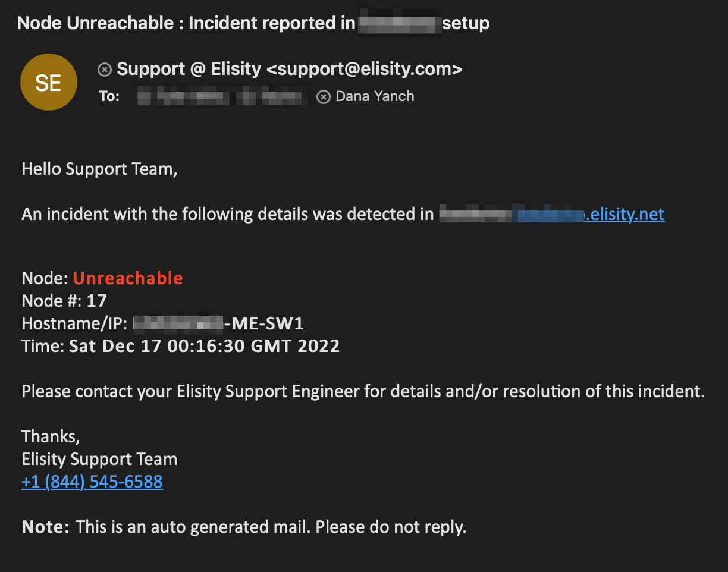Click the status icon beside Dana Yanch
Screen dimensions: 728x572
tap(324, 96)
